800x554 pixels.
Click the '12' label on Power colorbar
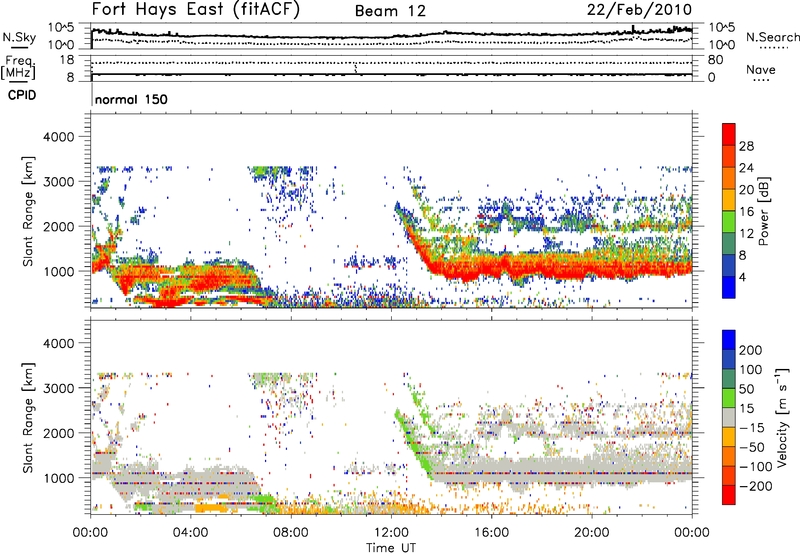coord(746,234)
